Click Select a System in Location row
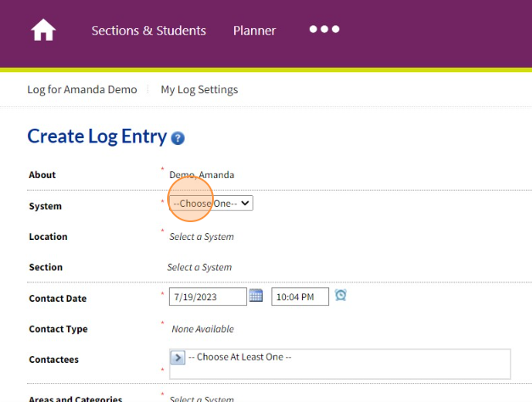Image resolution: width=532 pixels, height=407 pixels. tap(202, 237)
